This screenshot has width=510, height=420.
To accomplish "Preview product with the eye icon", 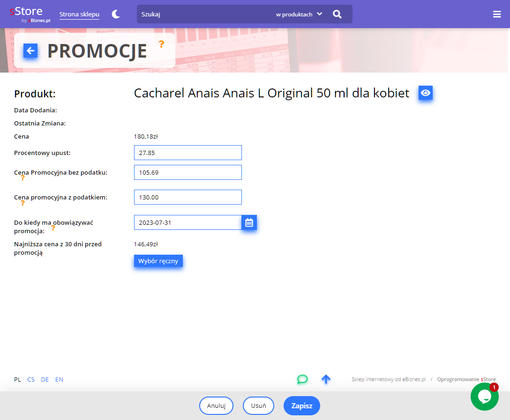I will click(x=426, y=93).
